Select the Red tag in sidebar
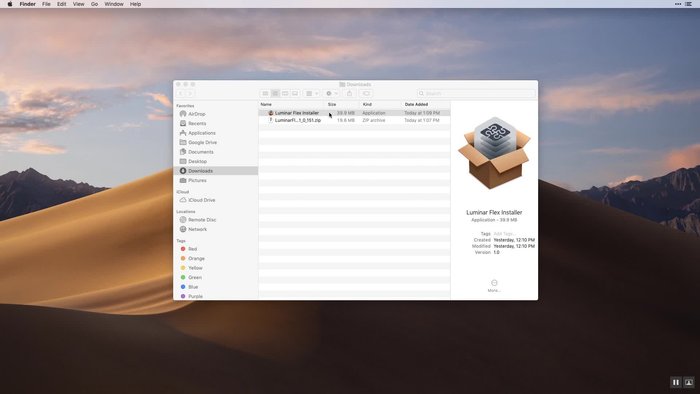 [x=192, y=249]
